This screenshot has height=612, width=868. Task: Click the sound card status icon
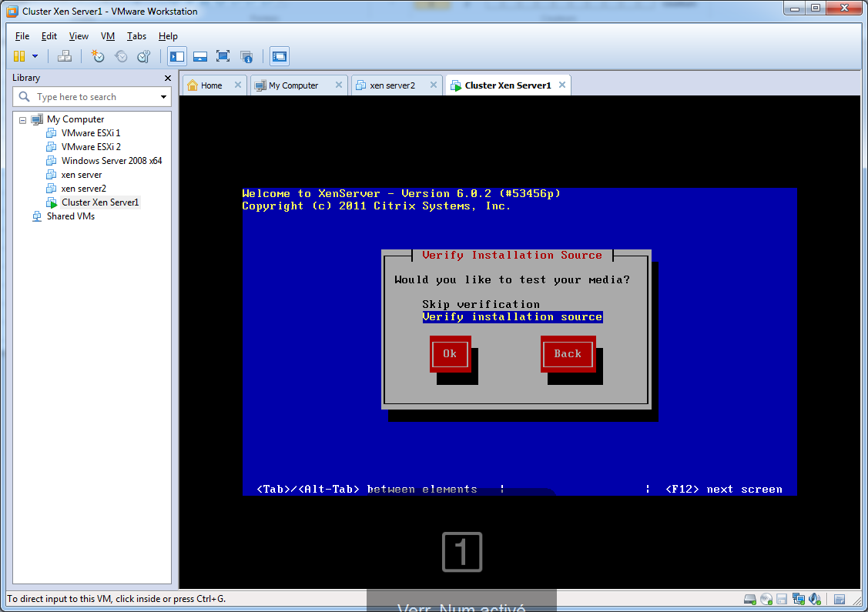[x=813, y=599]
